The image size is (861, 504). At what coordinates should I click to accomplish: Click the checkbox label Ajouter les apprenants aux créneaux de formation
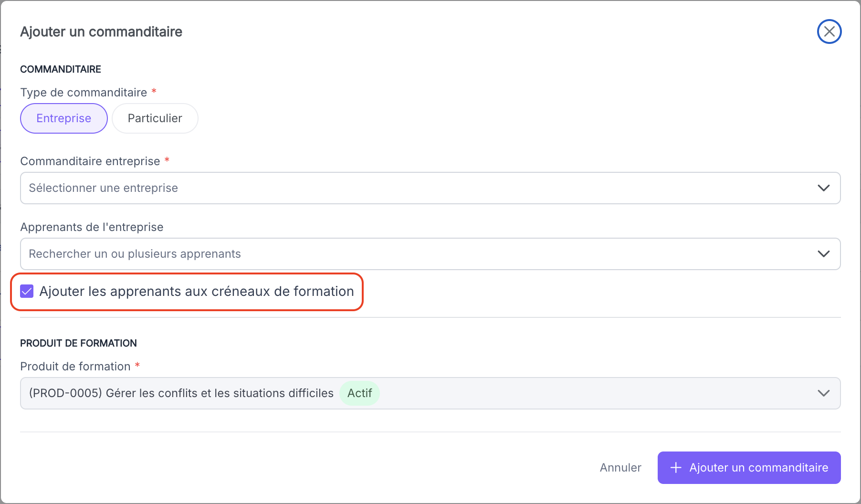tap(197, 291)
